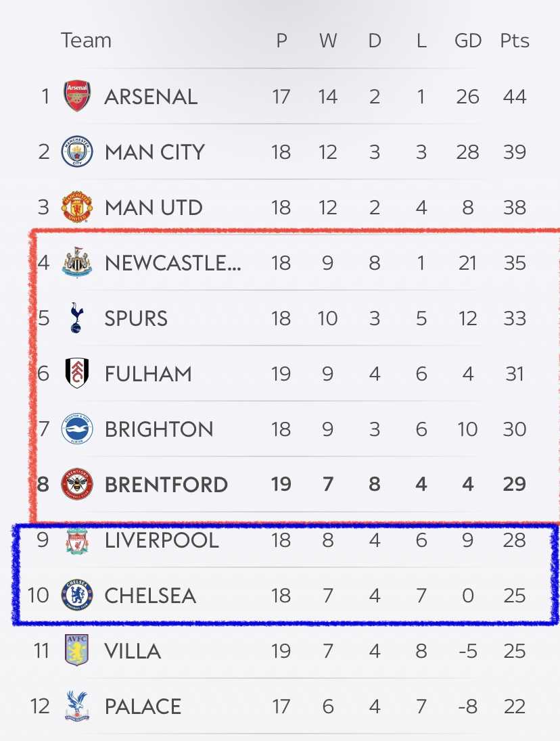This screenshot has width=560, height=741.
Task: Click the GD column header
Action: [x=468, y=41]
